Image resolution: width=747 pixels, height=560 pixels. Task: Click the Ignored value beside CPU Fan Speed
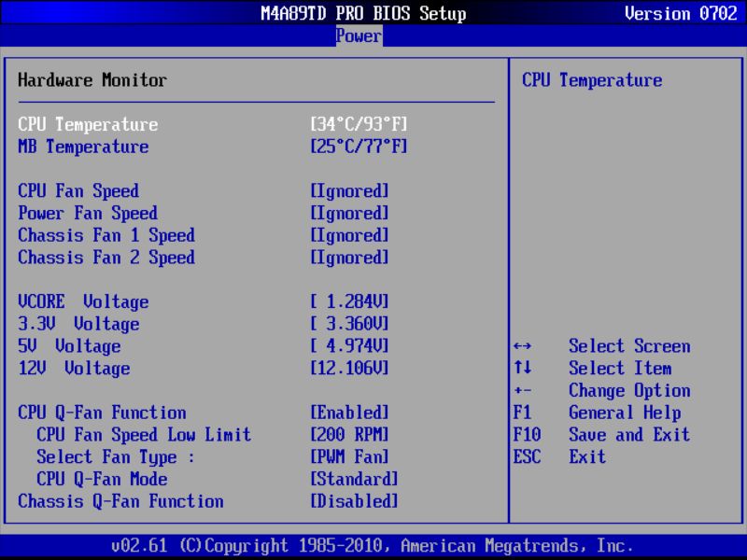tap(349, 190)
